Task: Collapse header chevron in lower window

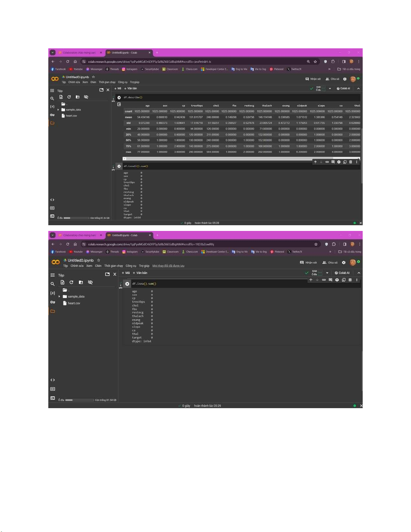Action: pyautogui.click(x=359, y=273)
